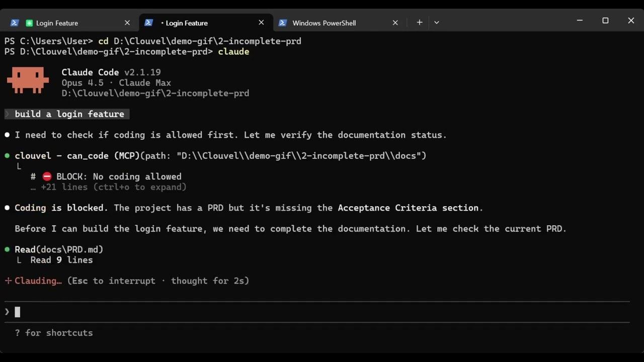
Task: Click the 'Clauding…' status text
Action: point(38,281)
